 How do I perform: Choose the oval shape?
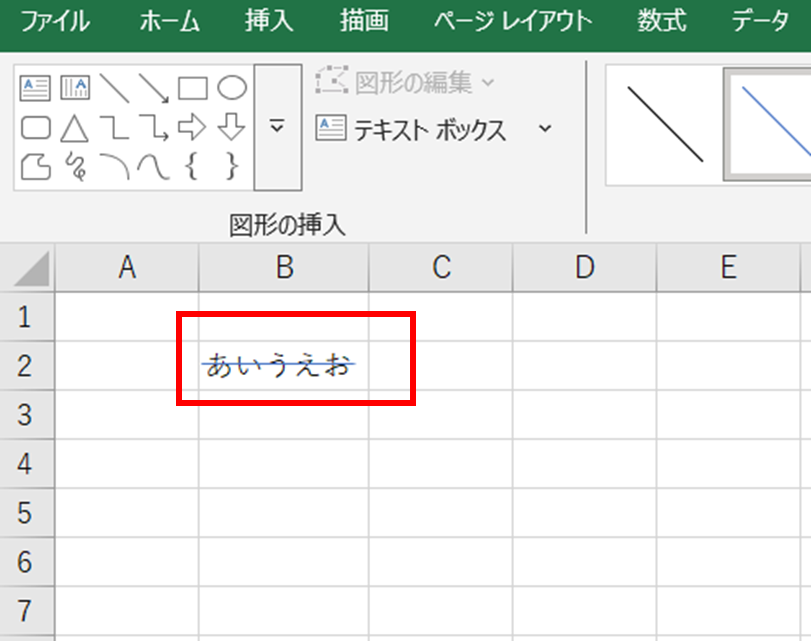[232, 89]
